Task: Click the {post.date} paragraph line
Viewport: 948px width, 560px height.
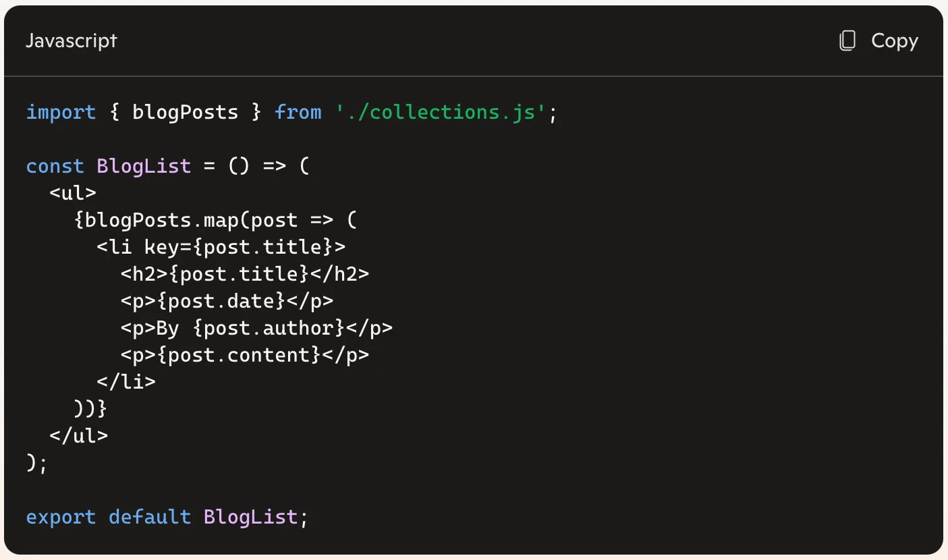Action: tap(227, 301)
